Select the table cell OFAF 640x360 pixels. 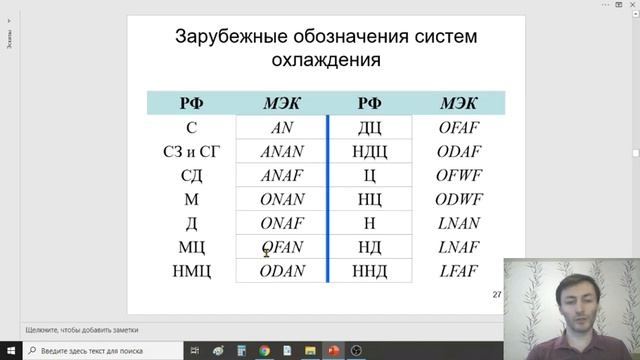coord(459,127)
